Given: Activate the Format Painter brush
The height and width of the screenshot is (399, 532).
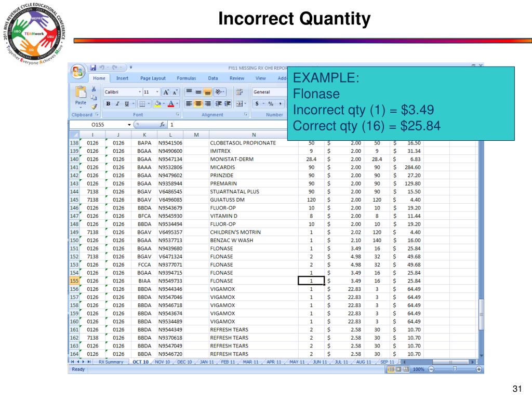Looking at the screenshot, I should [94, 106].
